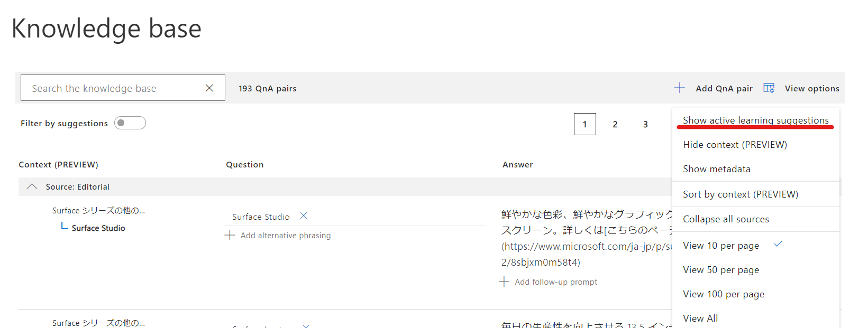Select Show metadata in the menu

[x=717, y=169]
